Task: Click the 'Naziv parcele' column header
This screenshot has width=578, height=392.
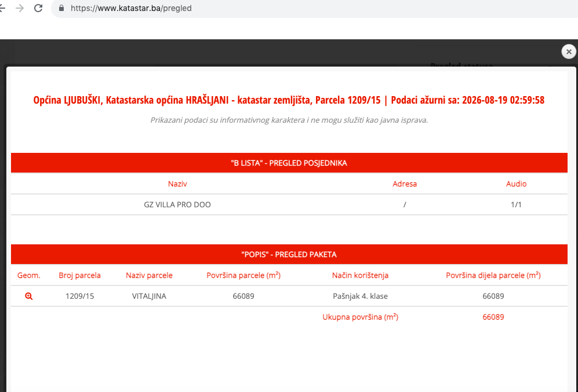Action: point(149,275)
